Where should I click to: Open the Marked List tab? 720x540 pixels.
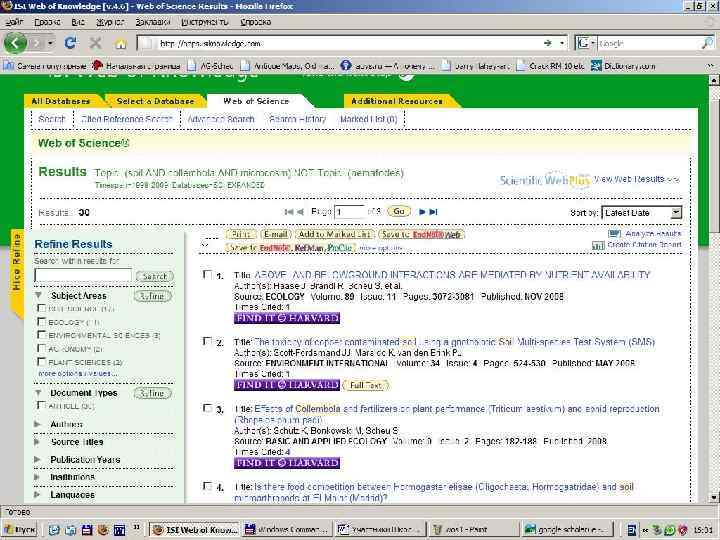pos(368,119)
